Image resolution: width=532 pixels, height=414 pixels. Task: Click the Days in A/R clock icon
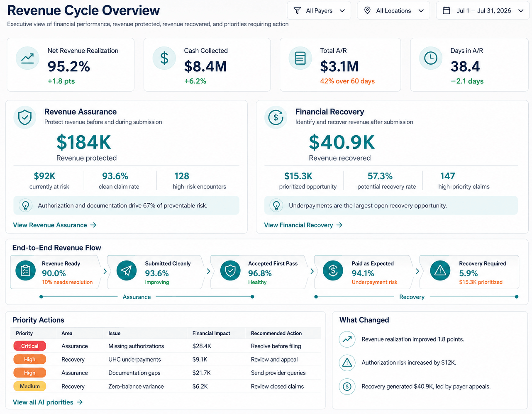tap(431, 58)
